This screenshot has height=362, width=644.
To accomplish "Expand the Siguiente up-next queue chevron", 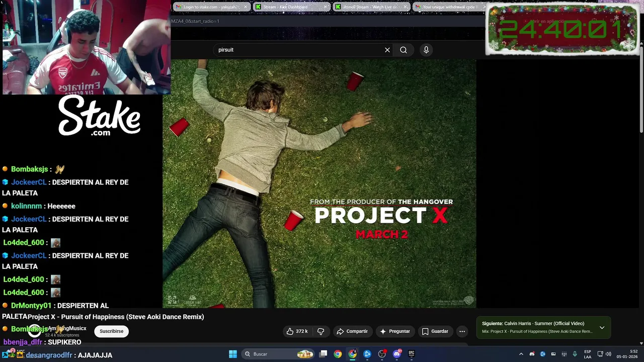I will pyautogui.click(x=602, y=328).
